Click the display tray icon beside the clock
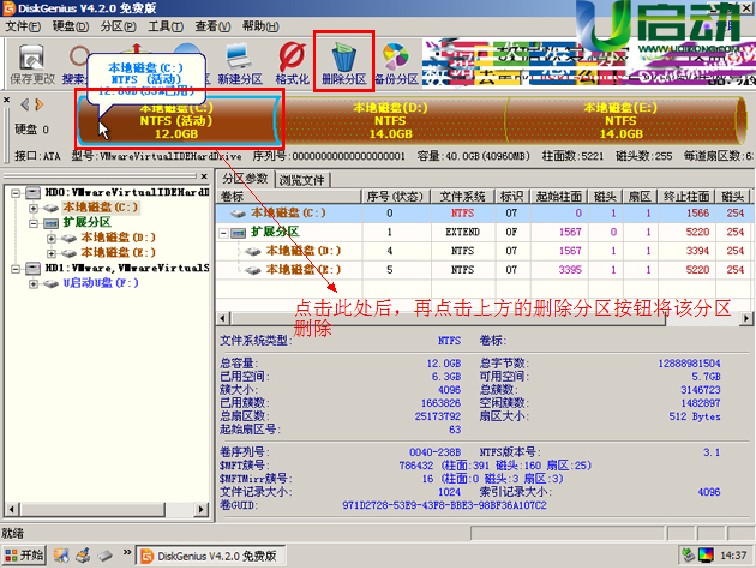Screen dimensions: 756x568 pyautogui.click(x=705, y=555)
